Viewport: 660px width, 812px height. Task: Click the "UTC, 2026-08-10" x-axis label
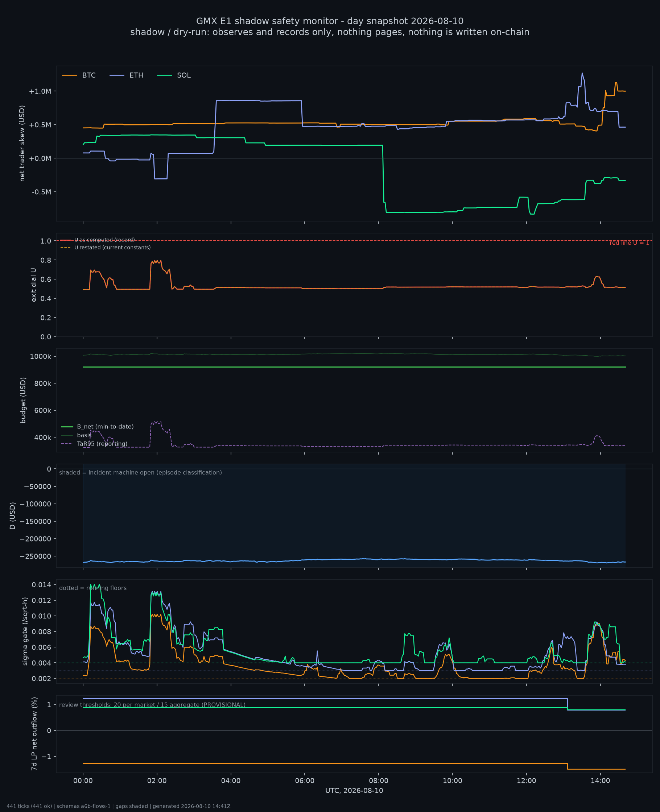pos(354,790)
